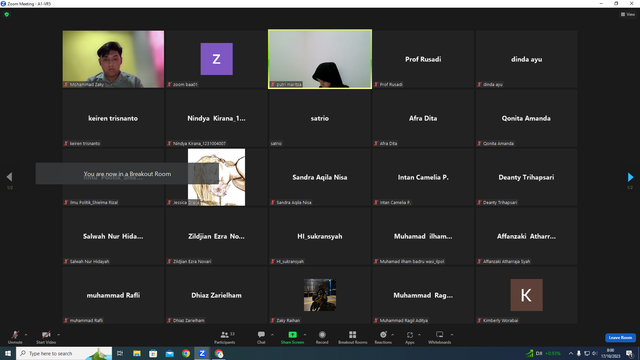The image size is (640, 360).
Task: Open the Windows Start menu
Action: [8, 353]
